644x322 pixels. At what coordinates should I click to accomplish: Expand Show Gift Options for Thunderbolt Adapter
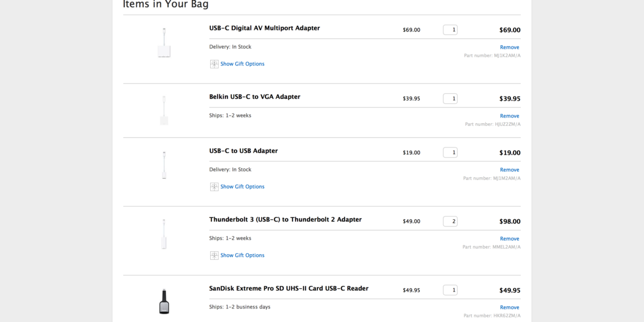click(x=242, y=255)
